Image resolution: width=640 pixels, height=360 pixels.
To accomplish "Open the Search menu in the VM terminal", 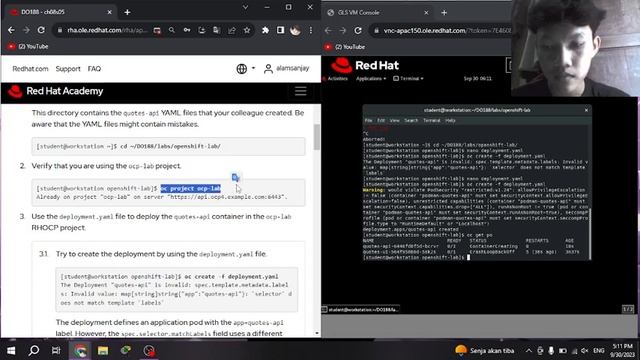I will [411, 120].
